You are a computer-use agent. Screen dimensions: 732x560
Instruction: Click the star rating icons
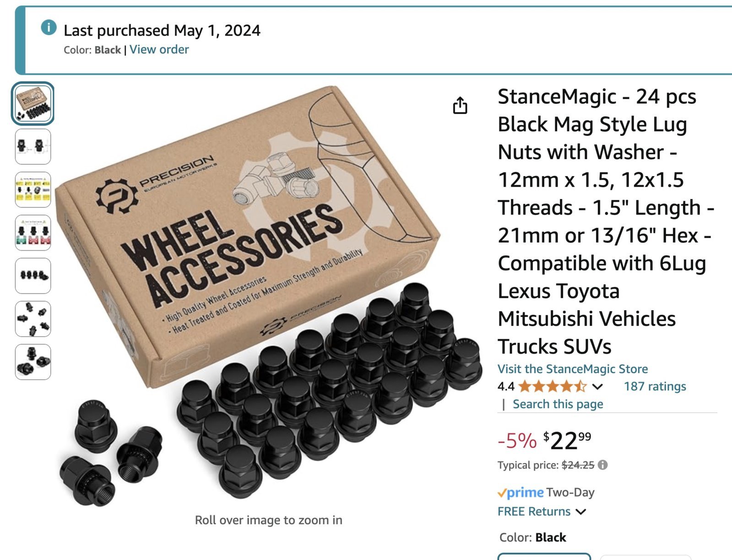tap(553, 387)
